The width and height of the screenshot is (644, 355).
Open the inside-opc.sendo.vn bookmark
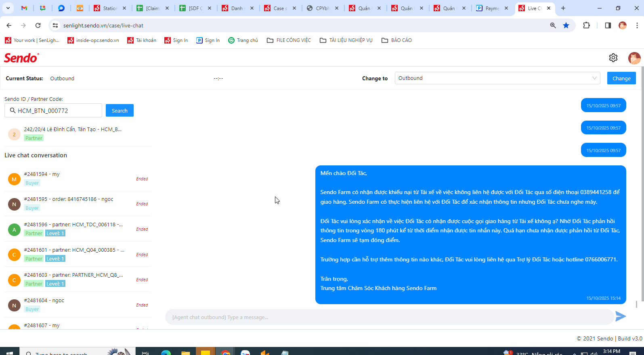tap(93, 40)
